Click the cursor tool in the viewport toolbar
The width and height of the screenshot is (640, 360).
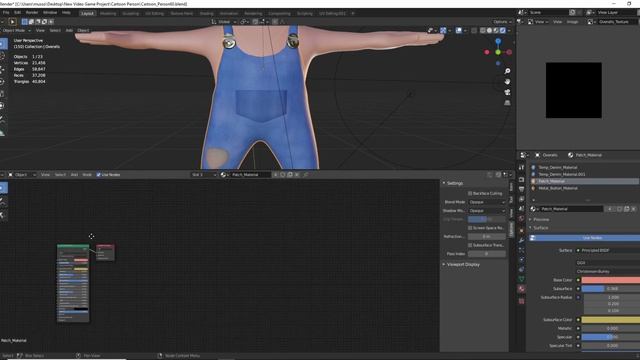[2, 56]
